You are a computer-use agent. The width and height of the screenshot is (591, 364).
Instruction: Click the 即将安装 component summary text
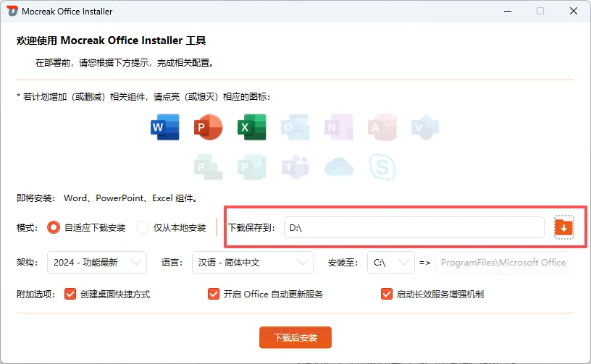pos(108,198)
